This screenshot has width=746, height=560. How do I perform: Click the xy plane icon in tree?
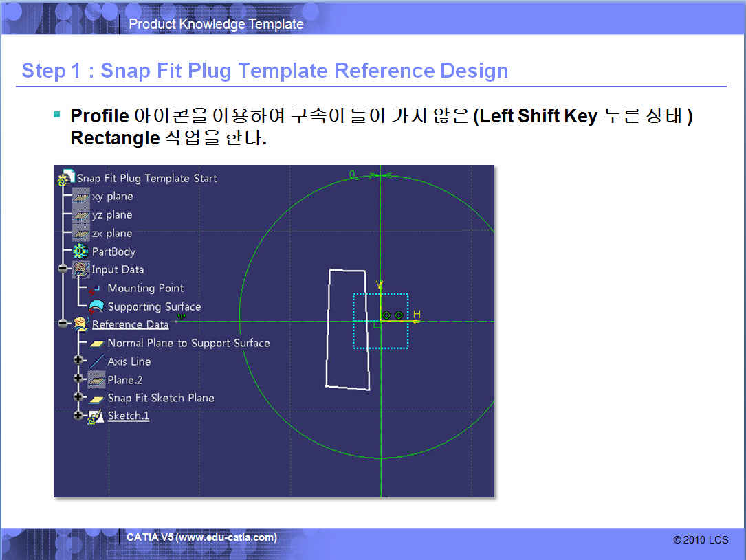(81, 197)
